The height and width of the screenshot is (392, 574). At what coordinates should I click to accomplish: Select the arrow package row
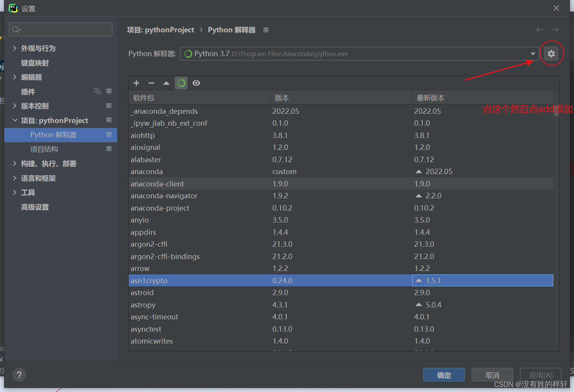[341, 268]
